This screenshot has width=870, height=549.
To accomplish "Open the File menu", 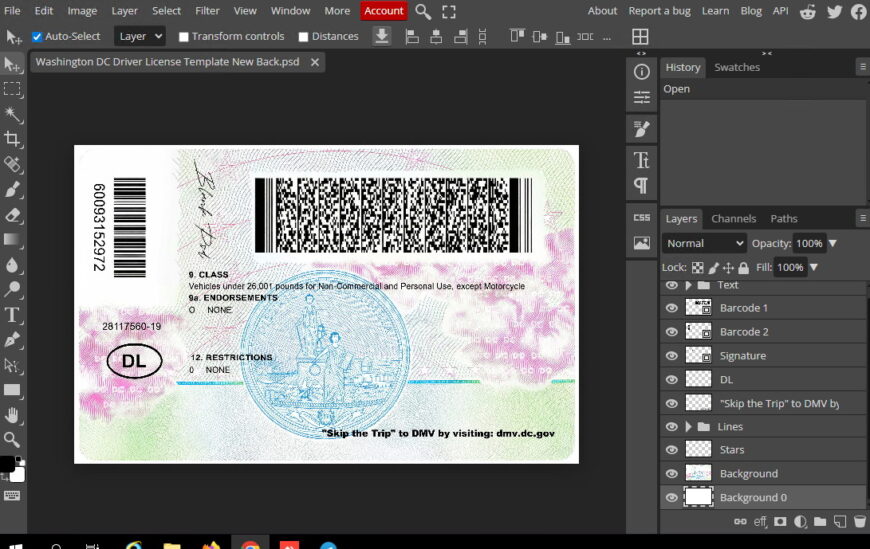I will [12, 11].
